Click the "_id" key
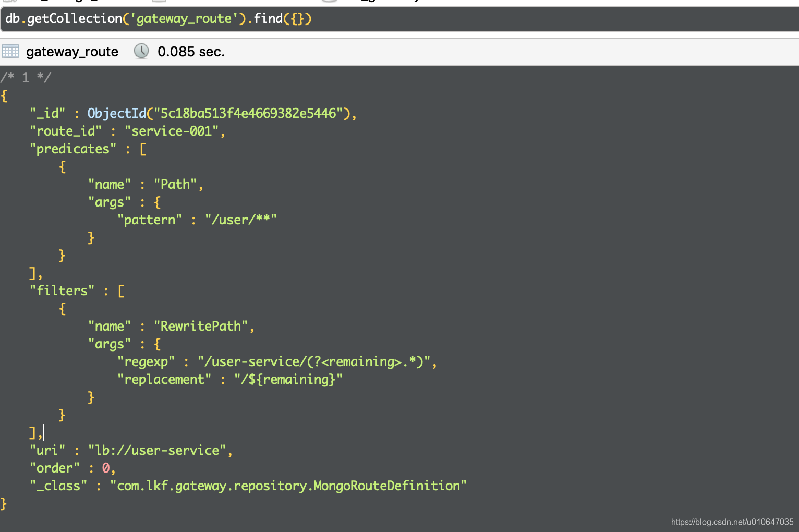This screenshot has width=799, height=532. coord(47,114)
